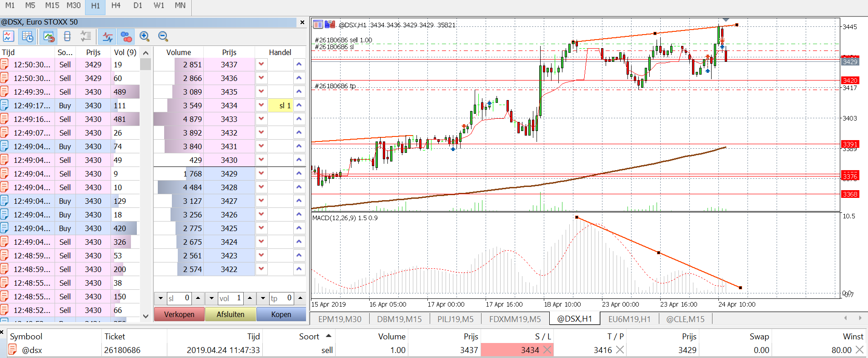Select the H4 timeframe
Viewport: 868px width, 358px height.
pyautogui.click(x=116, y=5)
